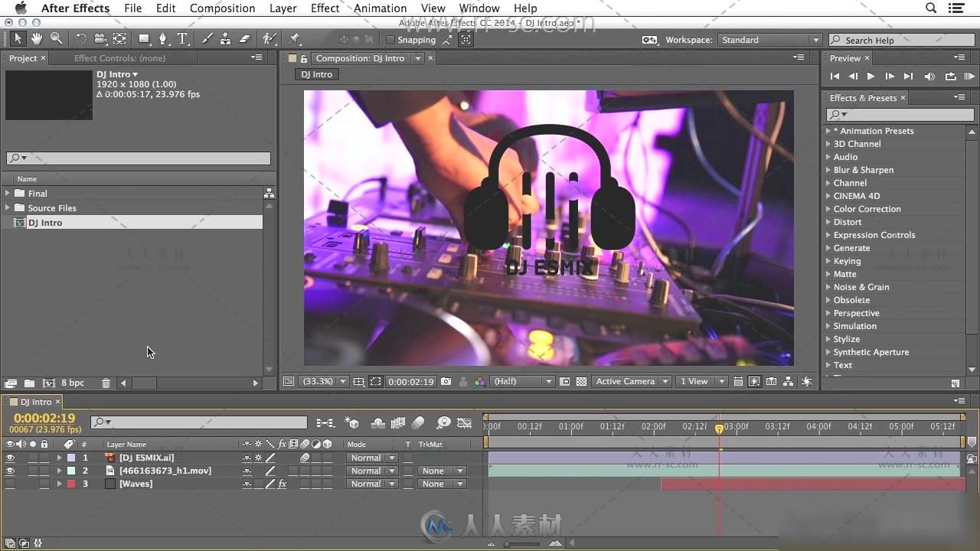Screen dimensions: 980x551
Task: Open blending Mode dropdown for Waves layer
Action: click(373, 484)
